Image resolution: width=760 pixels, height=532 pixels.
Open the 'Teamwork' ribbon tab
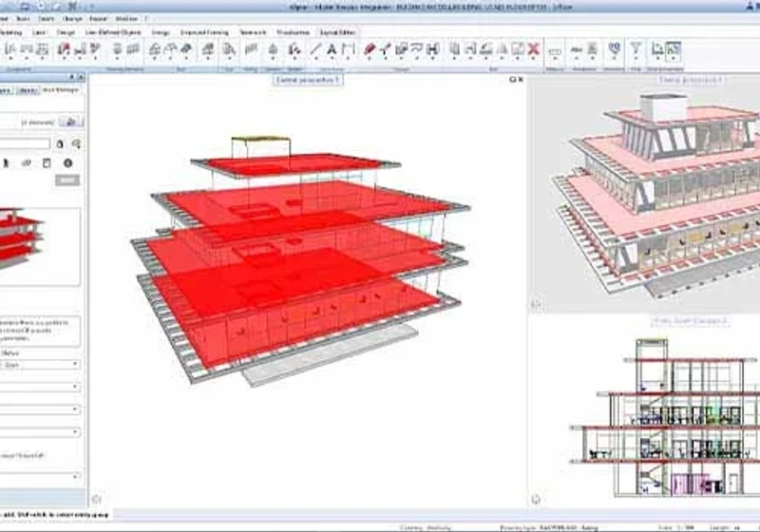pos(253,32)
